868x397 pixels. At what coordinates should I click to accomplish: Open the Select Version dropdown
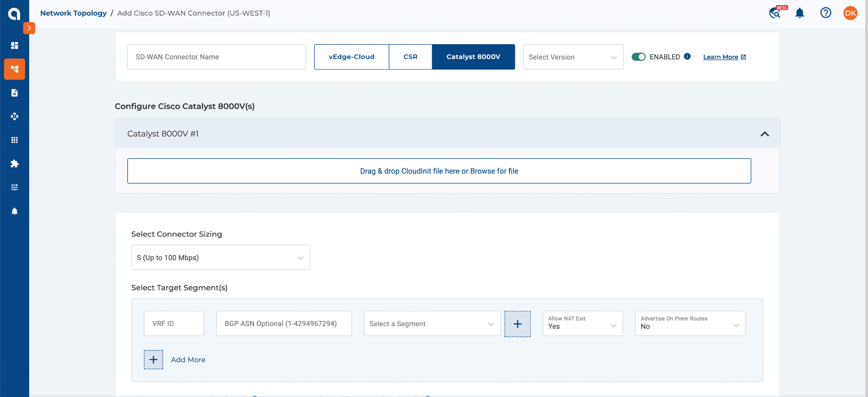coord(573,57)
